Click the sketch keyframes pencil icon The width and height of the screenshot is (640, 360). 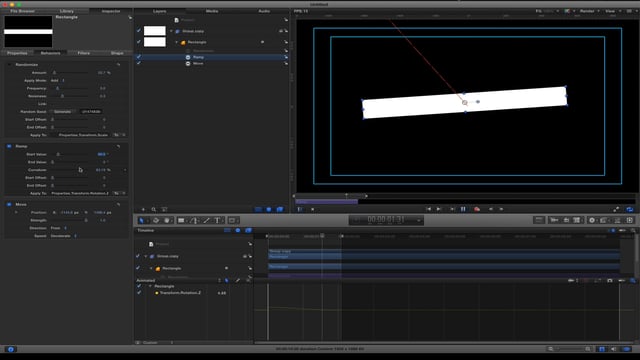point(238,280)
